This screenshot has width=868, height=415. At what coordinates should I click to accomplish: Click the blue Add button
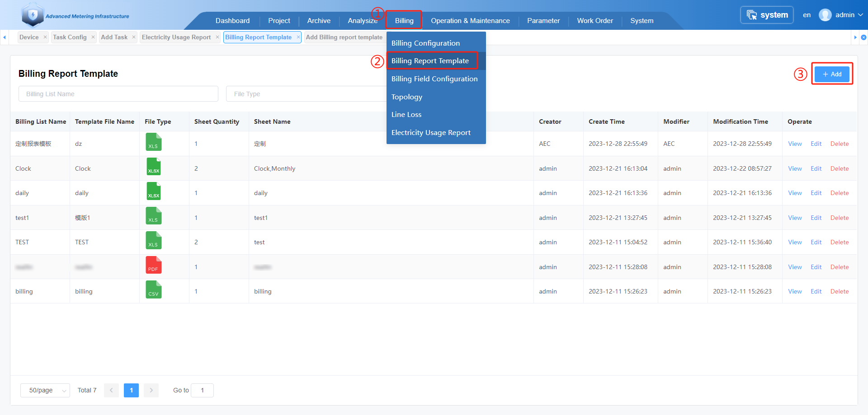[x=832, y=74]
